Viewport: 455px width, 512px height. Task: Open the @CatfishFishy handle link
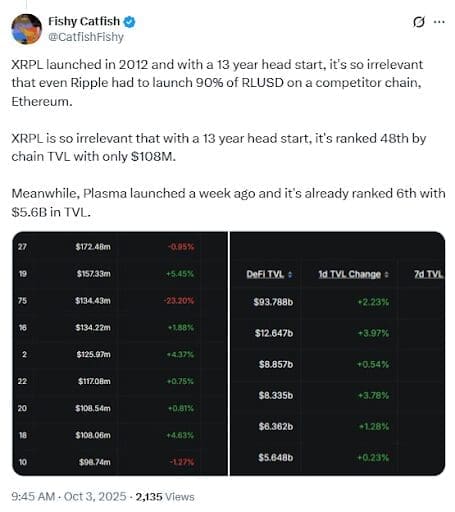coord(86,37)
